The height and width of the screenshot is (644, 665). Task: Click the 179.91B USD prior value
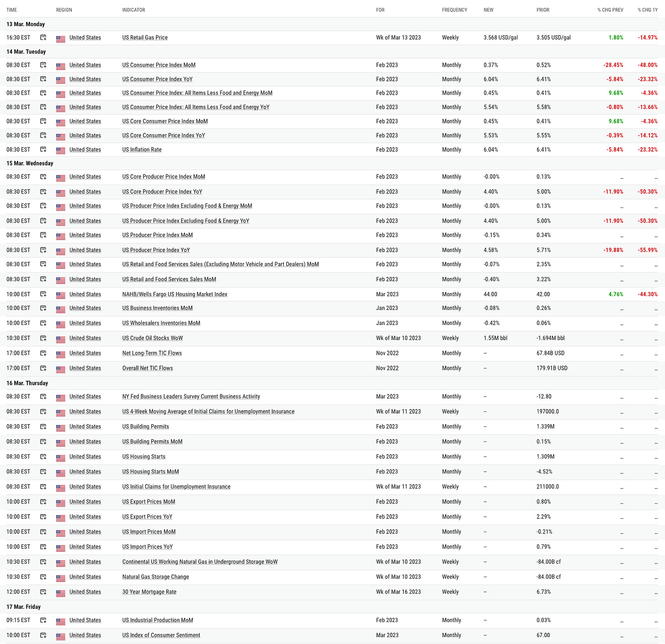point(552,368)
